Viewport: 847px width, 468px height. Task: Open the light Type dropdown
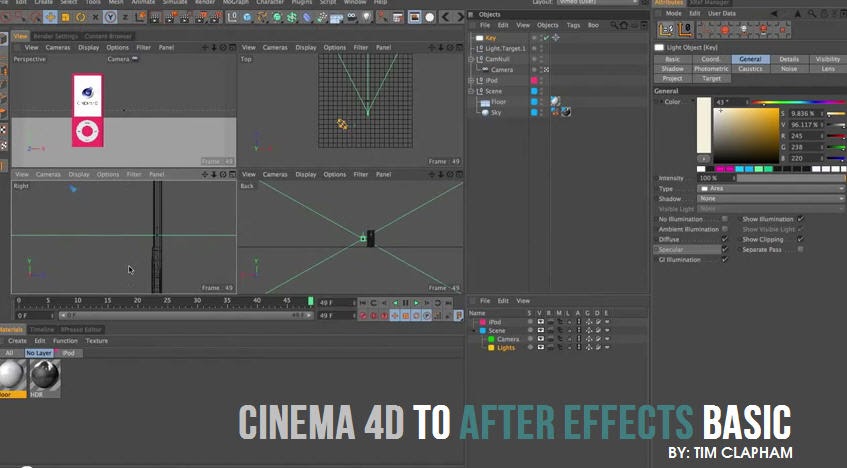771,189
